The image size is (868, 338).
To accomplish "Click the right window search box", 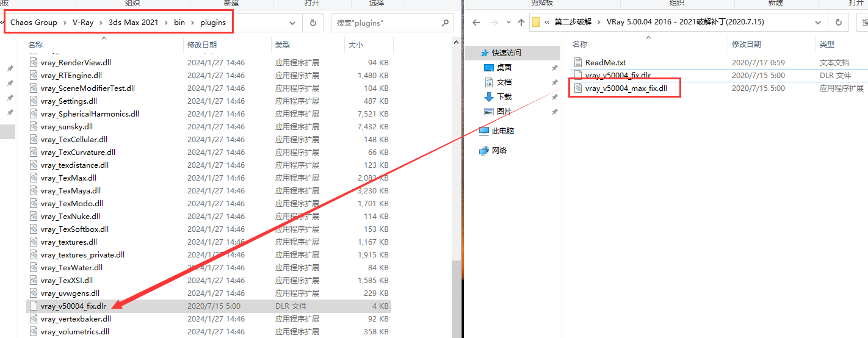I will pos(863,23).
